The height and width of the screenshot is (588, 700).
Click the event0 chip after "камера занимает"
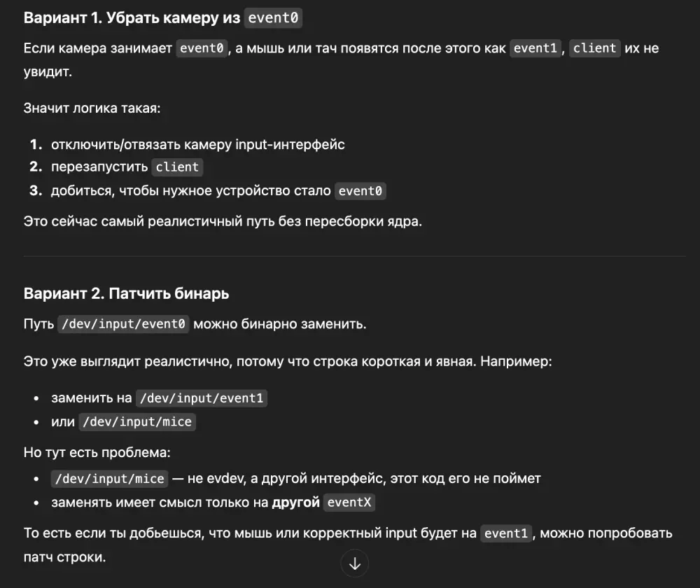pos(202,48)
